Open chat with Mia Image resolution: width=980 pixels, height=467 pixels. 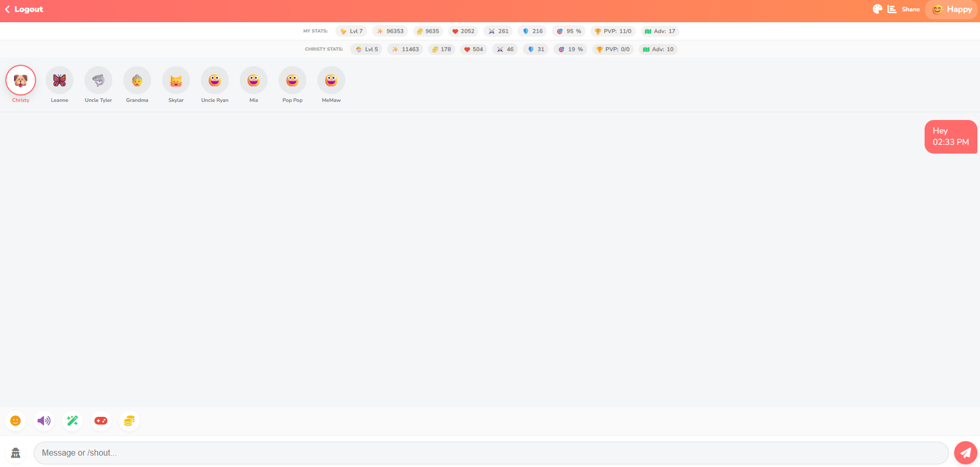254,80
